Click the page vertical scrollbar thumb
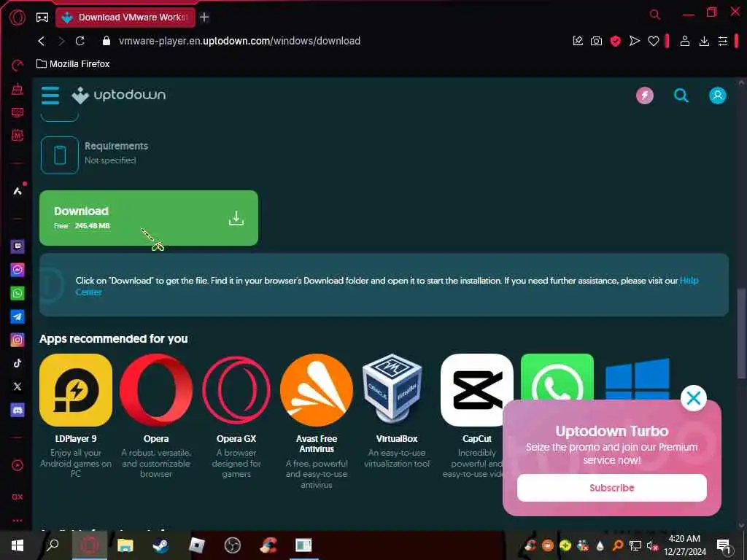Image resolution: width=747 pixels, height=560 pixels. pyautogui.click(x=741, y=333)
